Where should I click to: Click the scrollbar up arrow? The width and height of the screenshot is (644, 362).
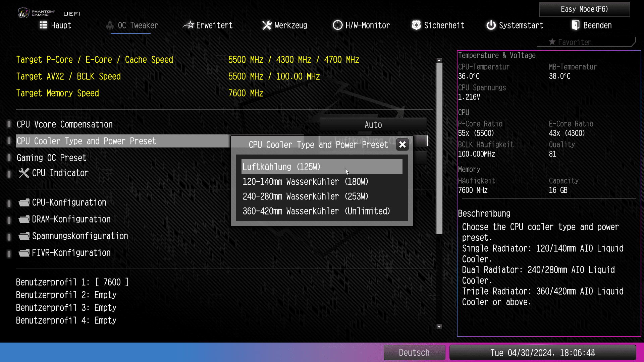[439, 60]
